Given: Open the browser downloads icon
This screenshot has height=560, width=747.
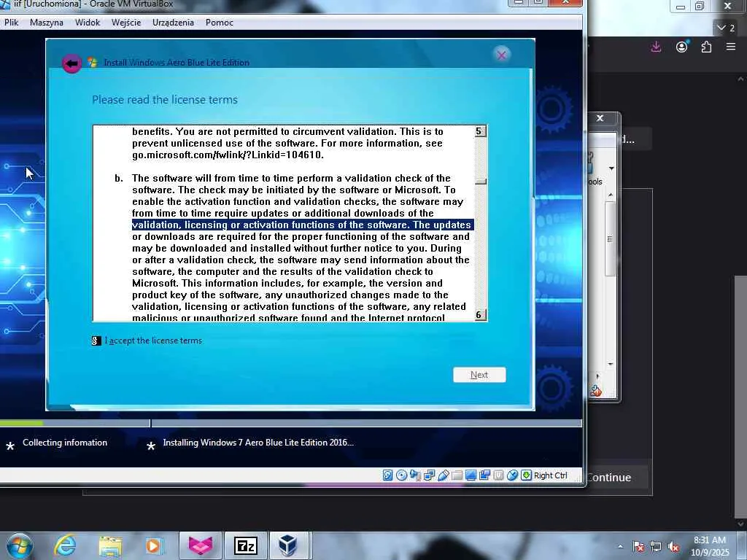Looking at the screenshot, I should (656, 47).
